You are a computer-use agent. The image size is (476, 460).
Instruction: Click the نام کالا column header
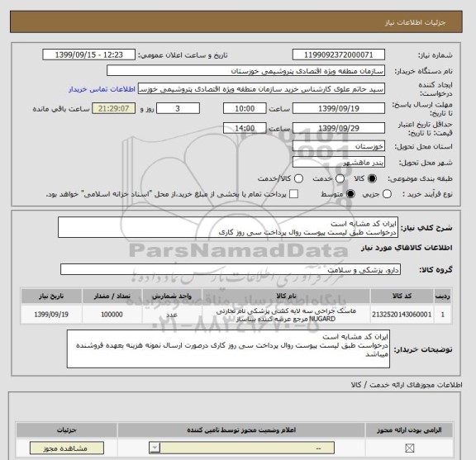pyautogui.click(x=286, y=296)
